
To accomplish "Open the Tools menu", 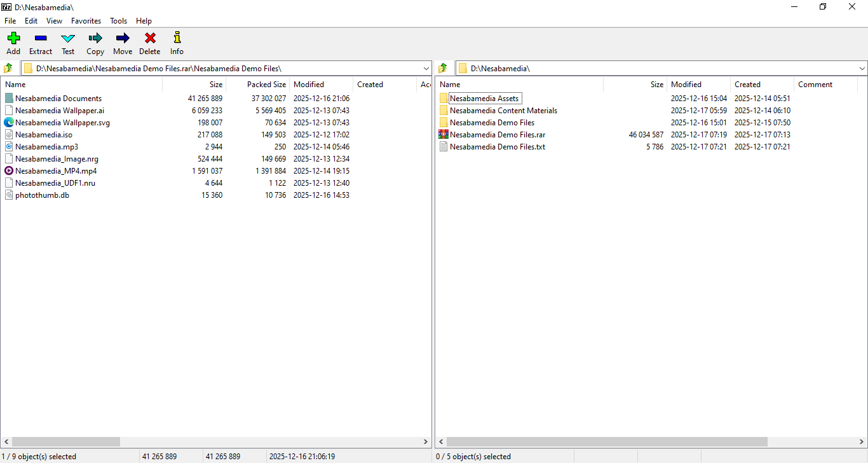I will click(x=118, y=21).
